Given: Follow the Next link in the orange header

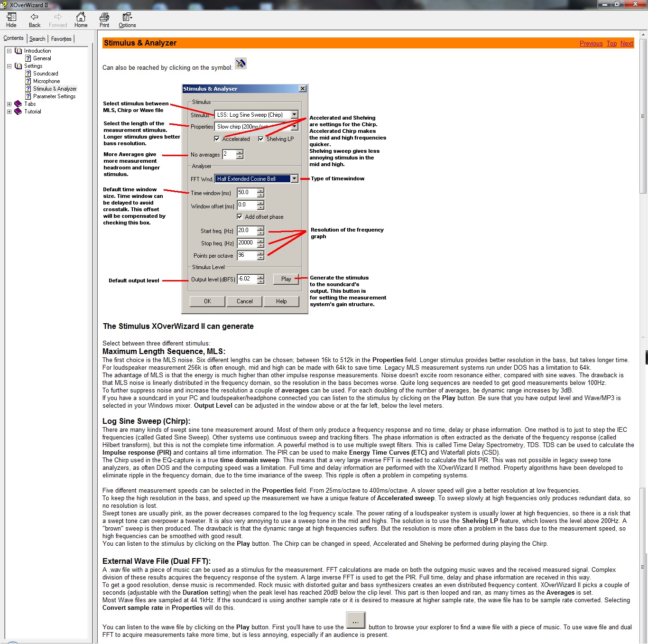Looking at the screenshot, I should (x=627, y=43).
